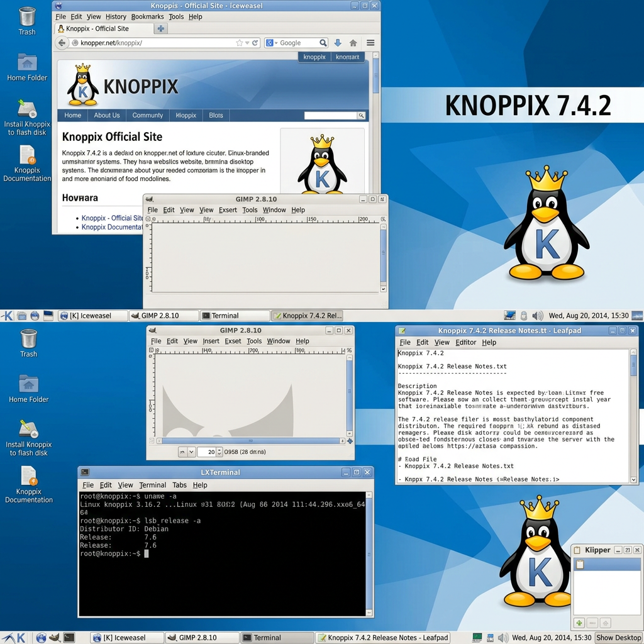Click Community in website navigation
The height and width of the screenshot is (644, 644).
[x=147, y=116]
